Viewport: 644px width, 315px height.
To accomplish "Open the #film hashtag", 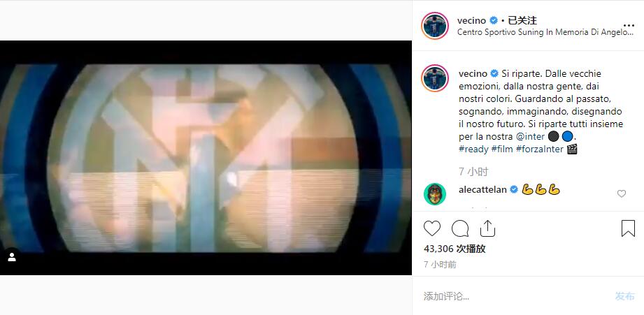I will (x=502, y=149).
